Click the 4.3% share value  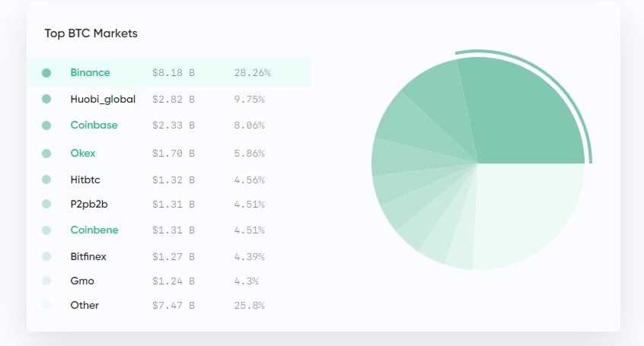pyautogui.click(x=247, y=281)
